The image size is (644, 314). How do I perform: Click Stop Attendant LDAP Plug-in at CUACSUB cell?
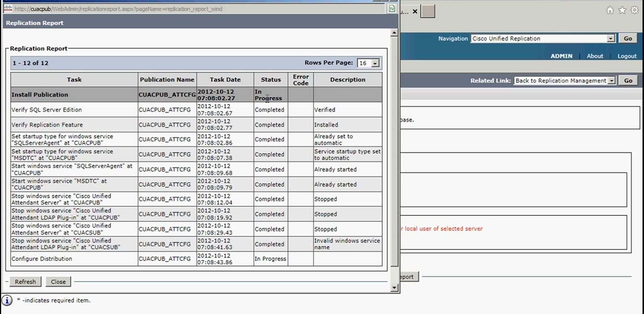pyautogui.click(x=74, y=244)
